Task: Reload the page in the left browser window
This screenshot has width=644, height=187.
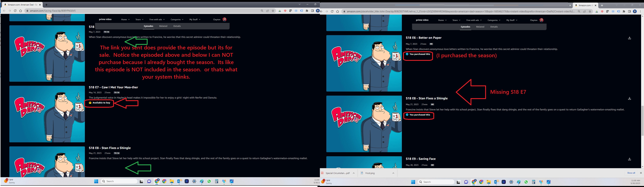Action: pos(15,11)
